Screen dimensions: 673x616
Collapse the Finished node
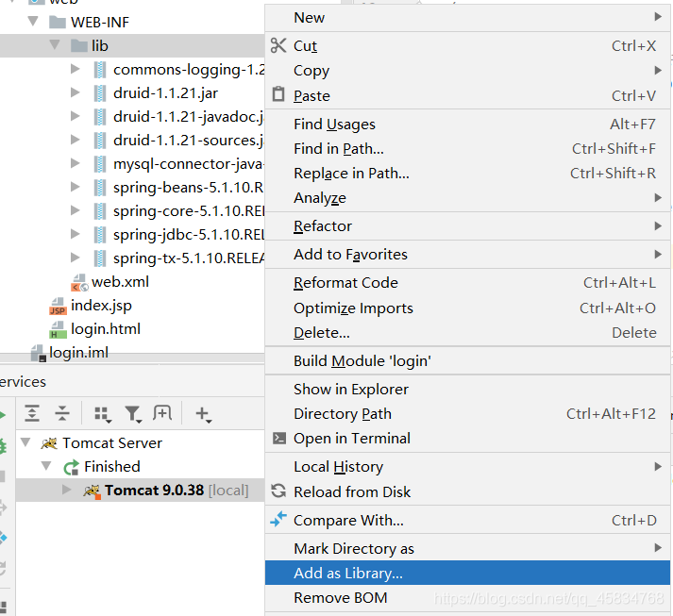[46, 465]
